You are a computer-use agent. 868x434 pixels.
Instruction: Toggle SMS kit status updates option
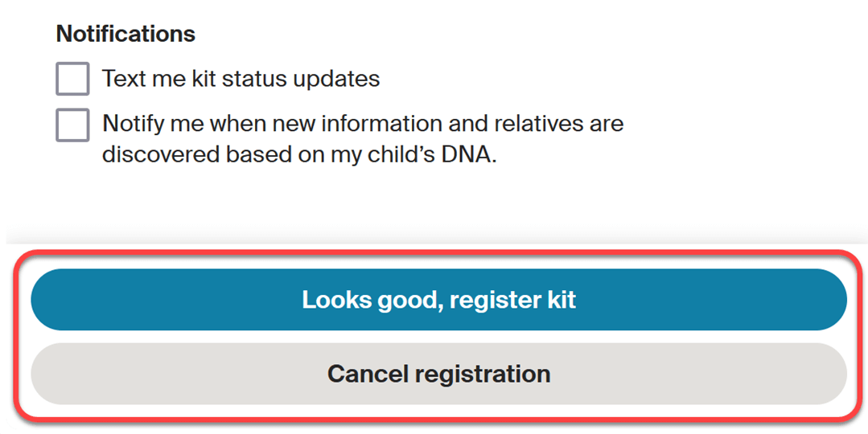coord(72,79)
